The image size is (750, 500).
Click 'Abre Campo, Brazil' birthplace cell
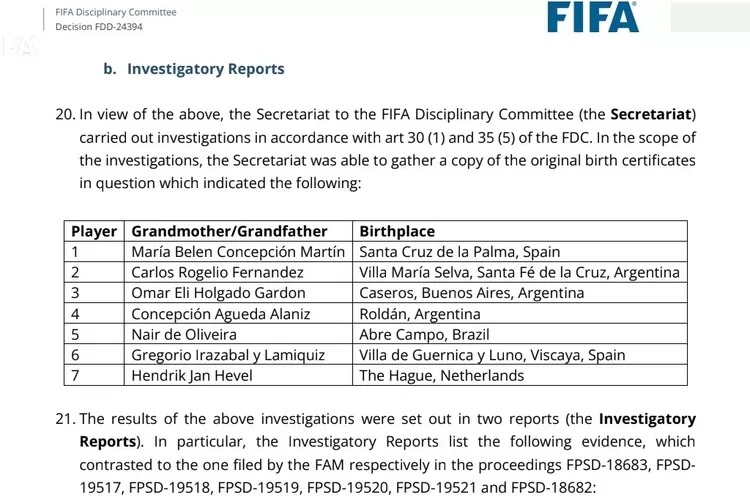tap(424, 334)
